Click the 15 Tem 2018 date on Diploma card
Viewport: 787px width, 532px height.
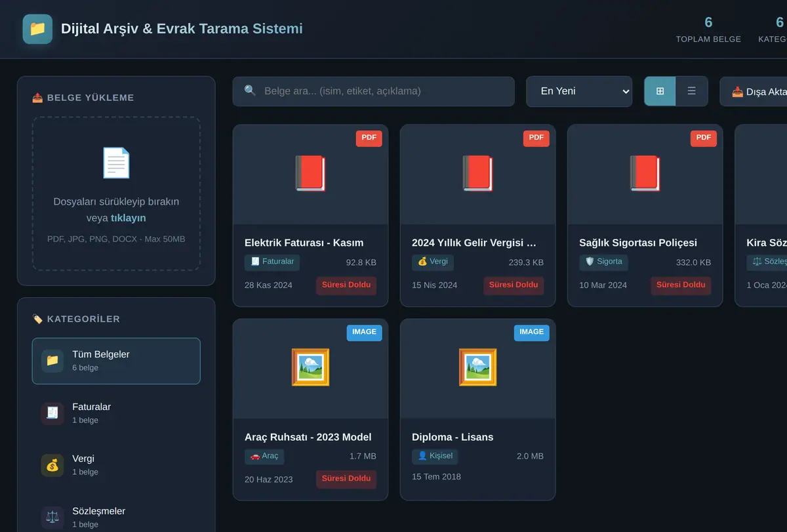pyautogui.click(x=435, y=476)
